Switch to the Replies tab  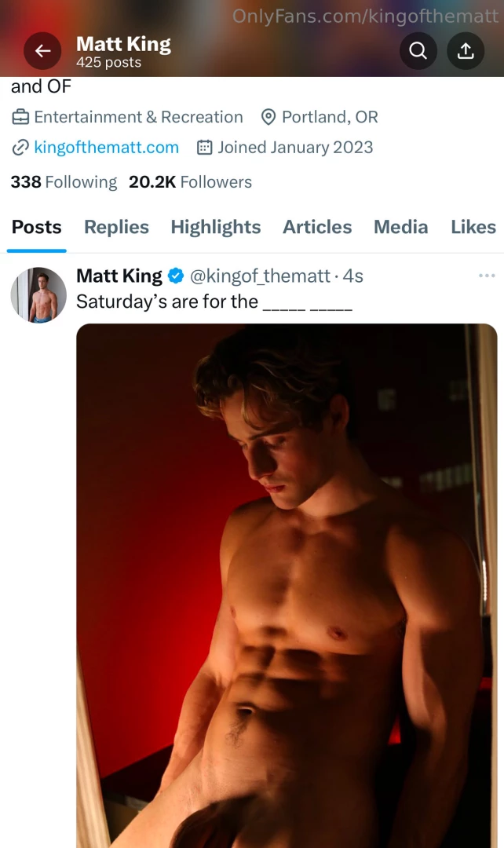click(x=116, y=228)
